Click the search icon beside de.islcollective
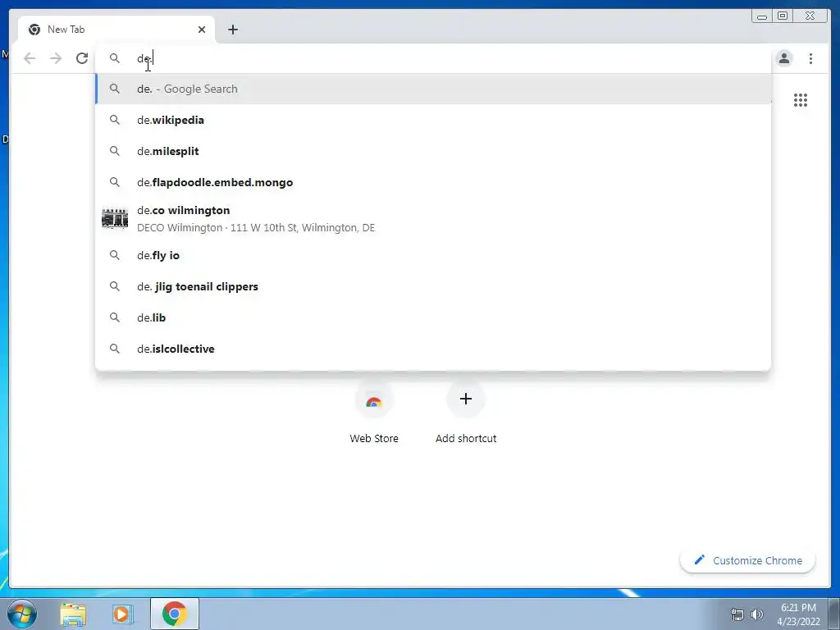The height and width of the screenshot is (630, 840). click(115, 349)
